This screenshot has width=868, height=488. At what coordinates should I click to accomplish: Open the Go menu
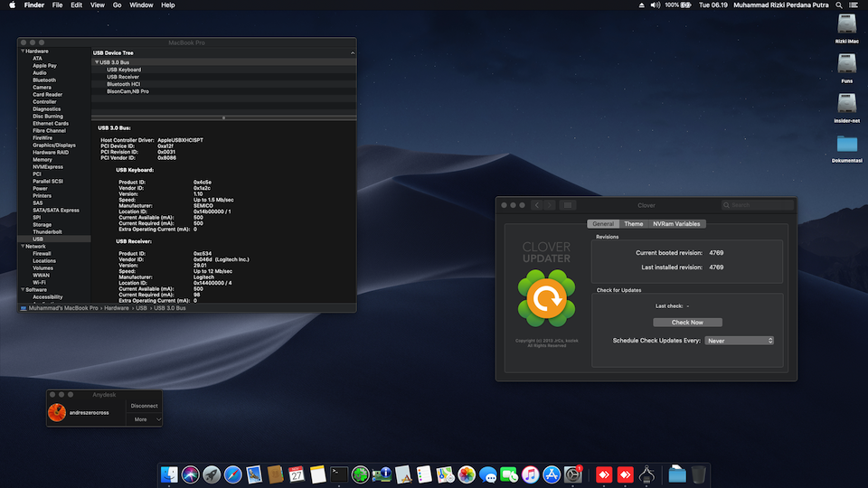(x=117, y=5)
